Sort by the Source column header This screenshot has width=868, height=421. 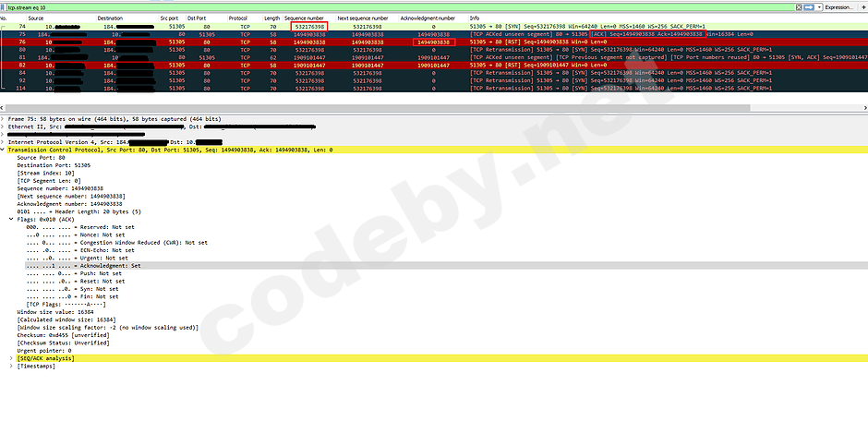click(x=35, y=18)
